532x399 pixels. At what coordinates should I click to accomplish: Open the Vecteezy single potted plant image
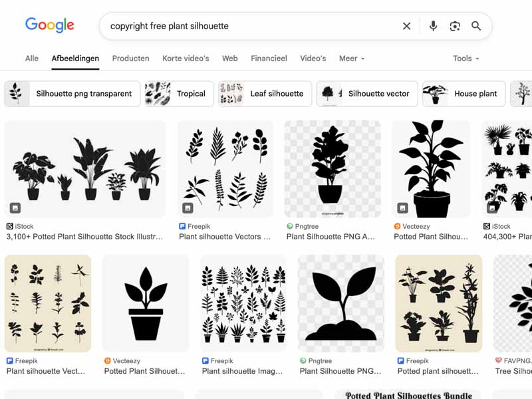click(x=146, y=303)
